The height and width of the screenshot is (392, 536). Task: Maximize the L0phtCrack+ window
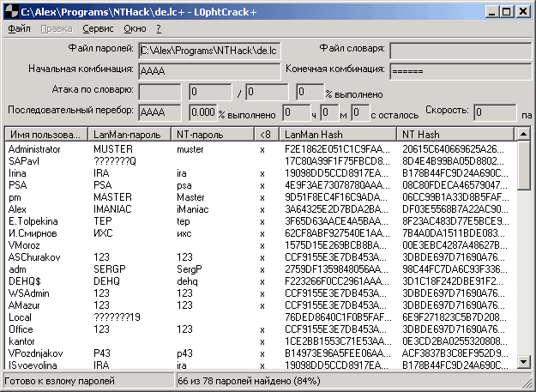(506, 12)
